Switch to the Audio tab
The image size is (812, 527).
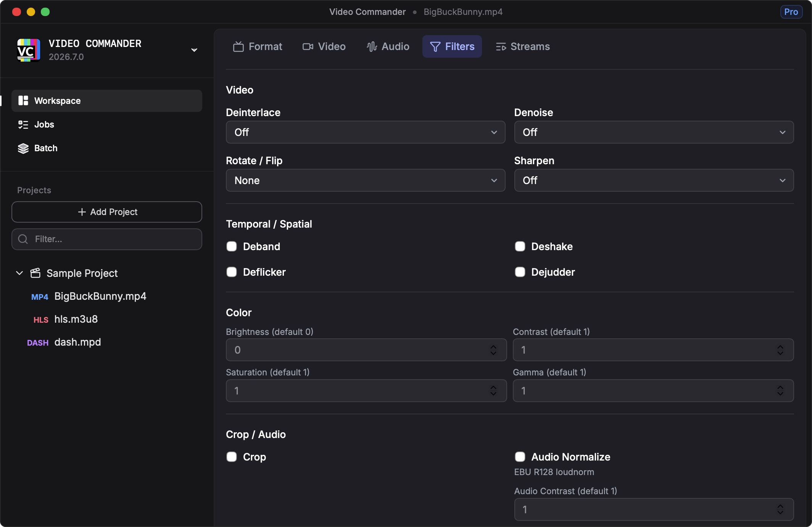point(388,47)
